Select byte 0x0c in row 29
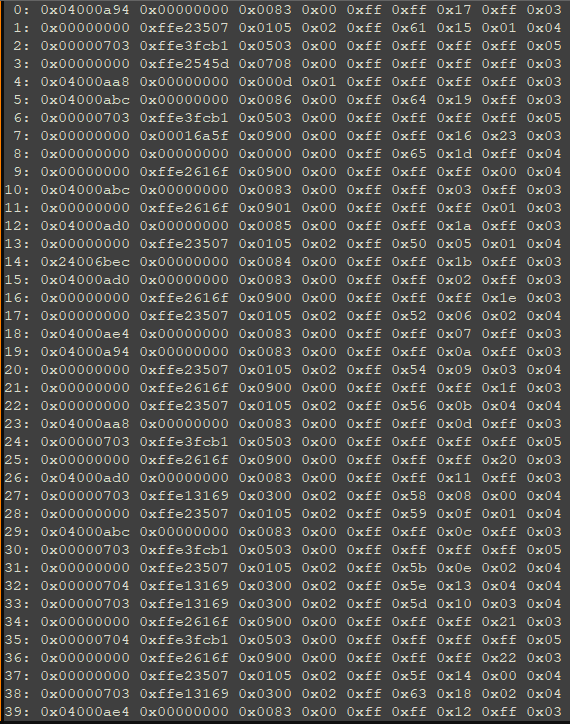Viewport: 570px width, 724px height. [x=454, y=532]
